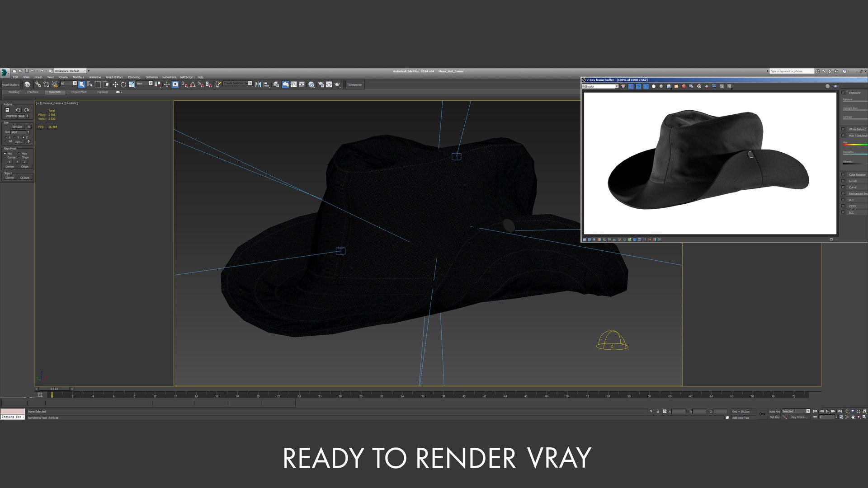Toggle the Percent Snap tool

[201, 84]
